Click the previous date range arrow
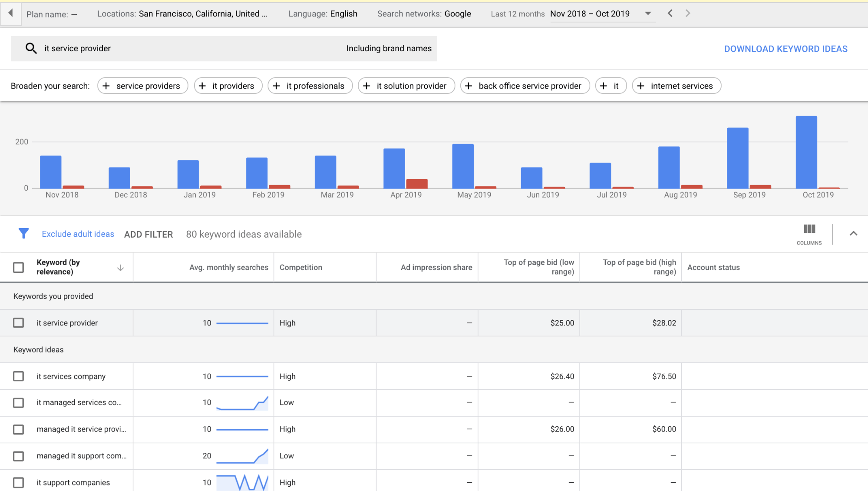The image size is (868, 491). click(670, 13)
